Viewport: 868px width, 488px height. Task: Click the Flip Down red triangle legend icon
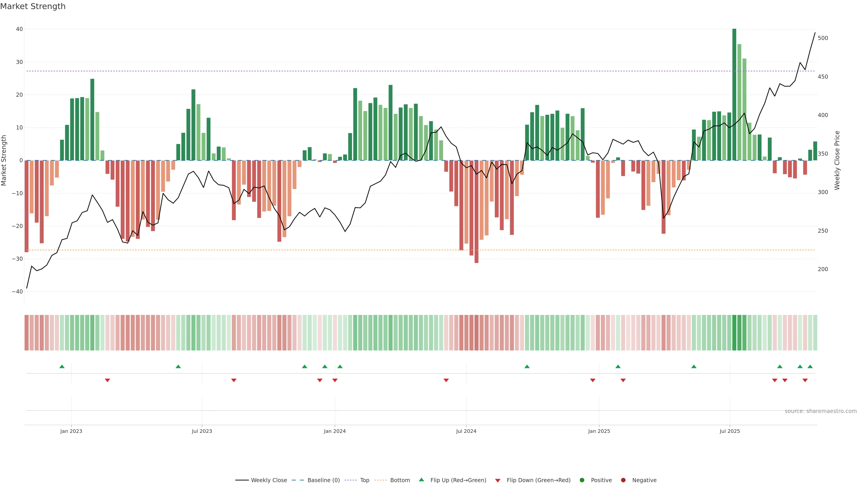click(498, 481)
